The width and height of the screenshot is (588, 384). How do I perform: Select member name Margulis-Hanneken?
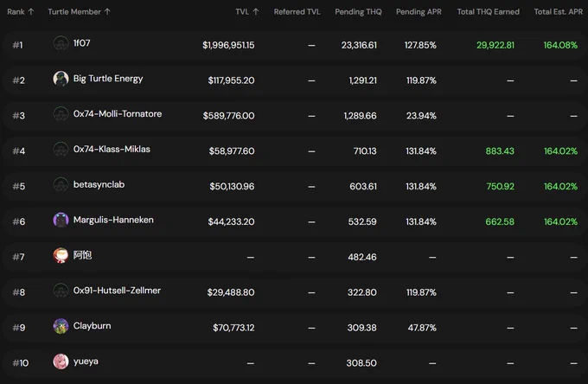click(x=113, y=221)
